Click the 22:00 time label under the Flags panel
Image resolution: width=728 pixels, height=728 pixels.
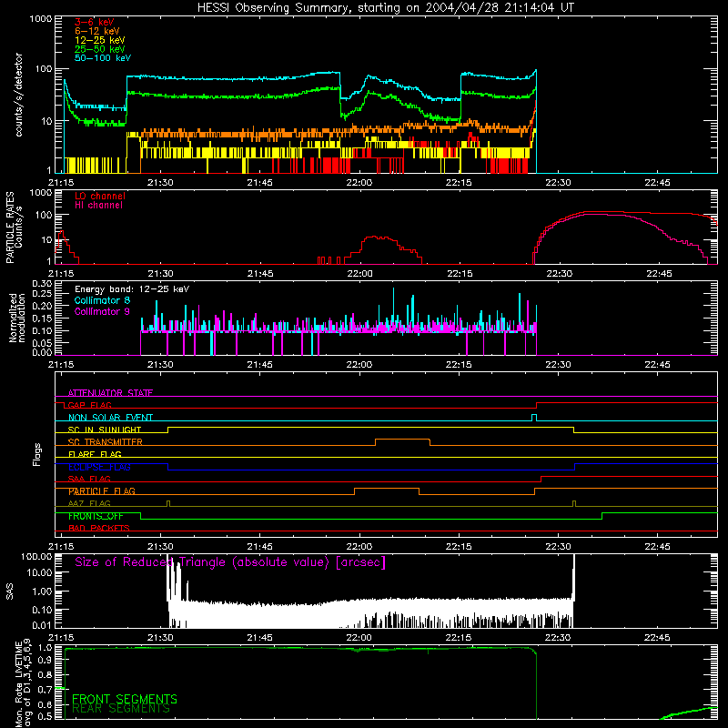tap(359, 547)
